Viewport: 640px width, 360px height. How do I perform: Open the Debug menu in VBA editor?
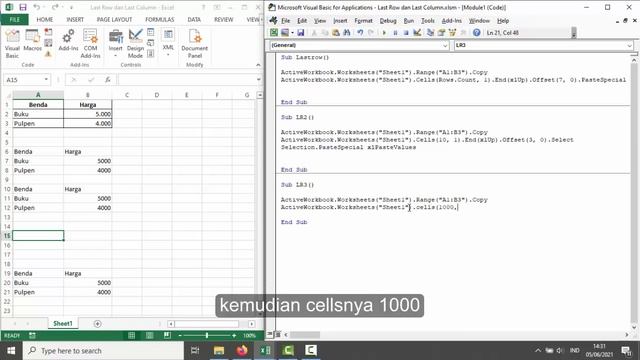(x=388, y=21)
